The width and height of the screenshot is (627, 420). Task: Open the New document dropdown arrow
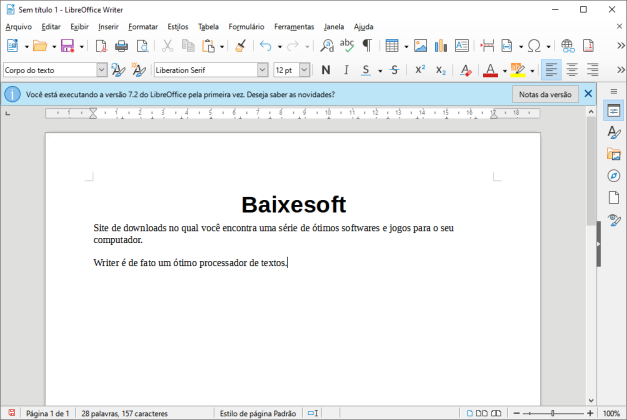tap(26, 47)
